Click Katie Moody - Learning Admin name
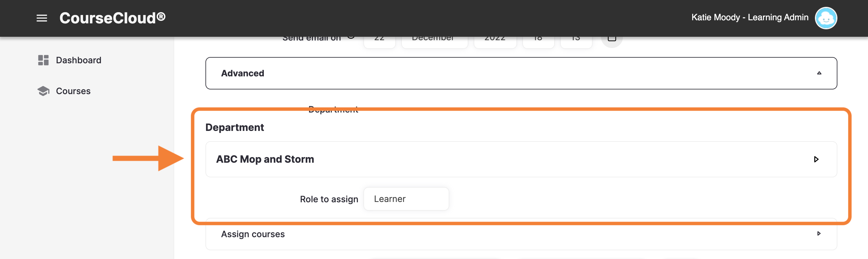This screenshot has height=259, width=868. (x=750, y=17)
